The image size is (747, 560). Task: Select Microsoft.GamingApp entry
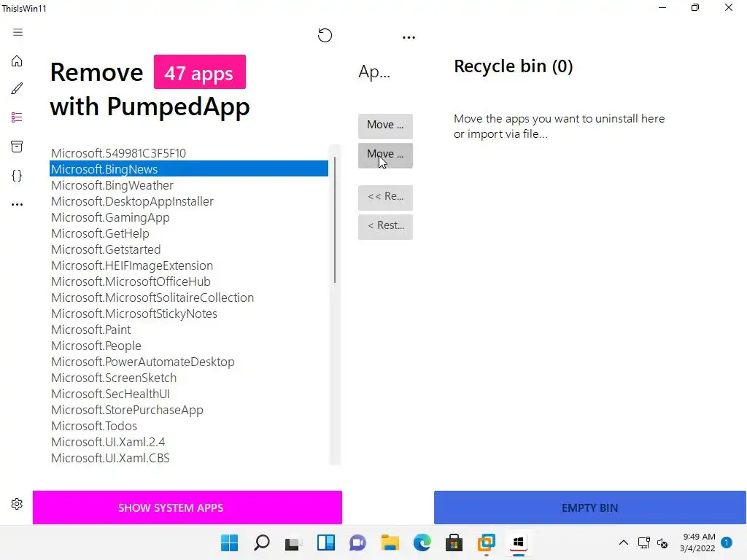point(189,217)
